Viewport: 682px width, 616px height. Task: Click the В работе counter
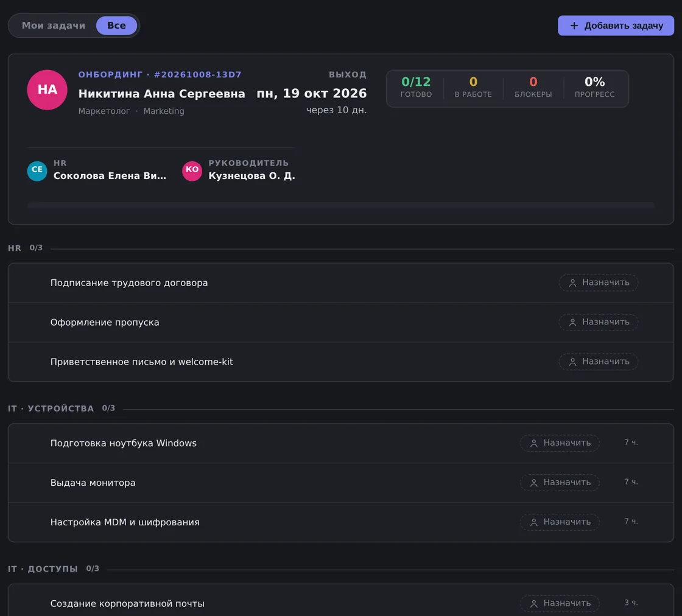point(473,88)
